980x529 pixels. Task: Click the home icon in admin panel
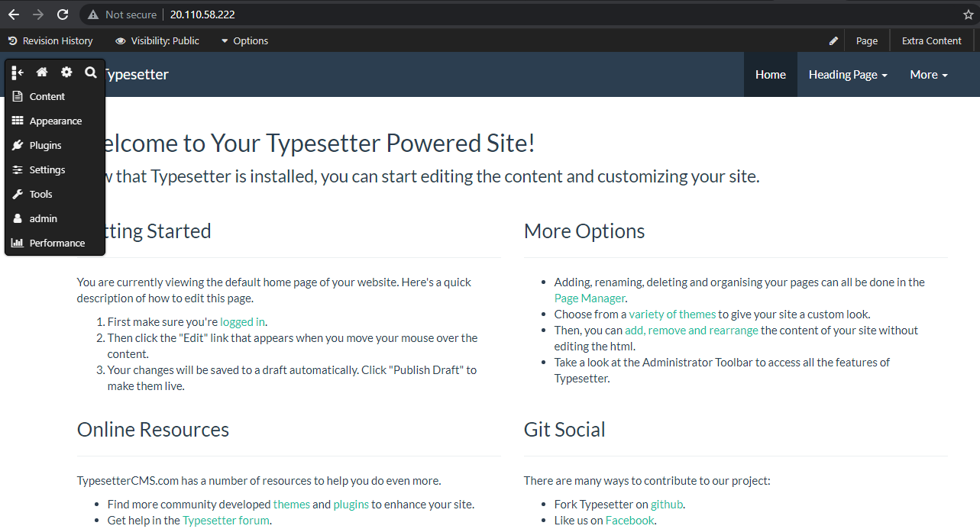[42, 73]
